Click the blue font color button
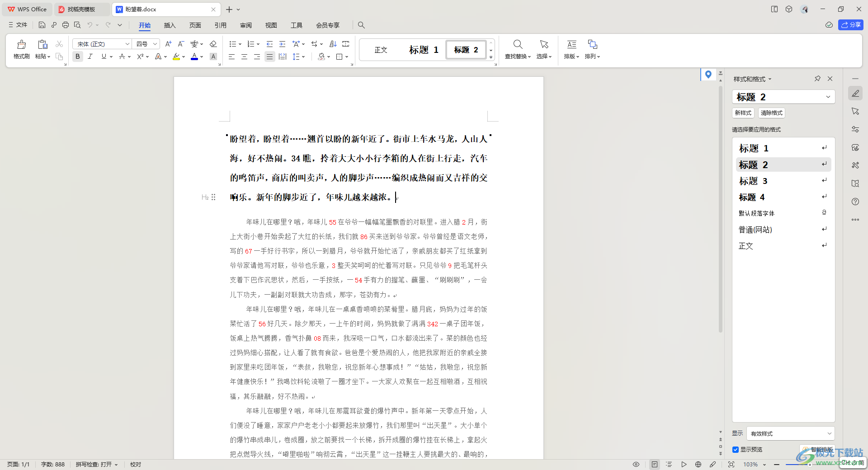 (x=194, y=56)
